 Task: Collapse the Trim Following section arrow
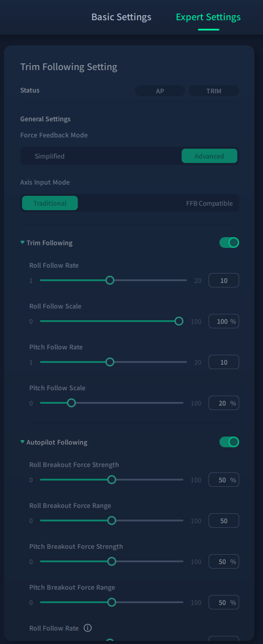[22, 243]
